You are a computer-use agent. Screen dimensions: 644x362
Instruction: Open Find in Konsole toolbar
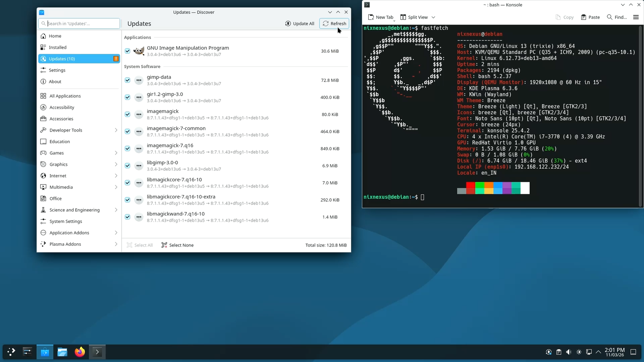[x=616, y=17]
